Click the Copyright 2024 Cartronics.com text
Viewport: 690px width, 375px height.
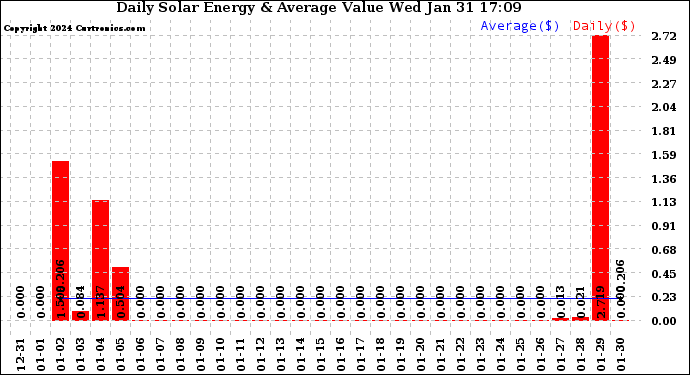(x=74, y=29)
